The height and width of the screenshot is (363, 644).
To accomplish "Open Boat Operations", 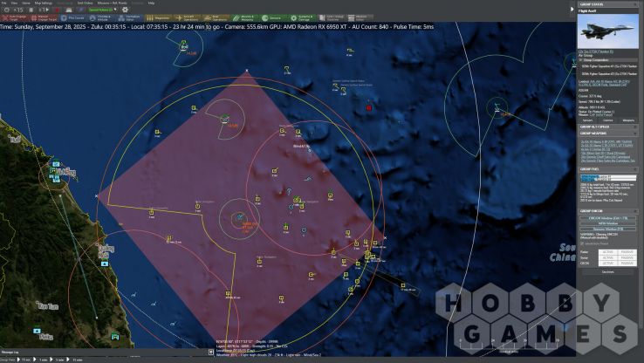I will (x=216, y=18).
